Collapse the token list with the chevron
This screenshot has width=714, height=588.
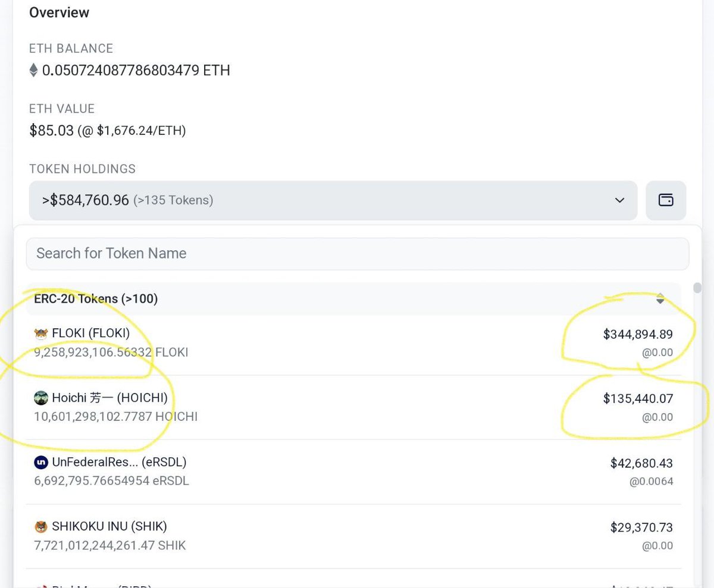(x=619, y=200)
